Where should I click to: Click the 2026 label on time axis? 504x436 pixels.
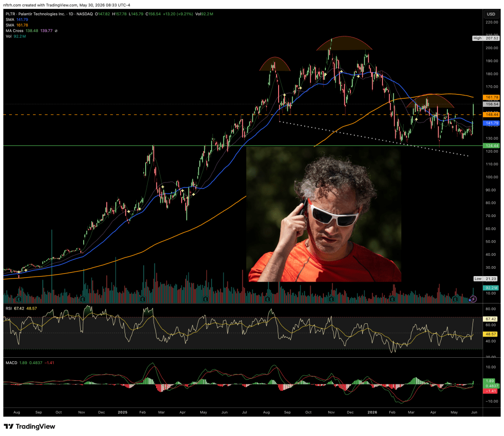[372, 412]
